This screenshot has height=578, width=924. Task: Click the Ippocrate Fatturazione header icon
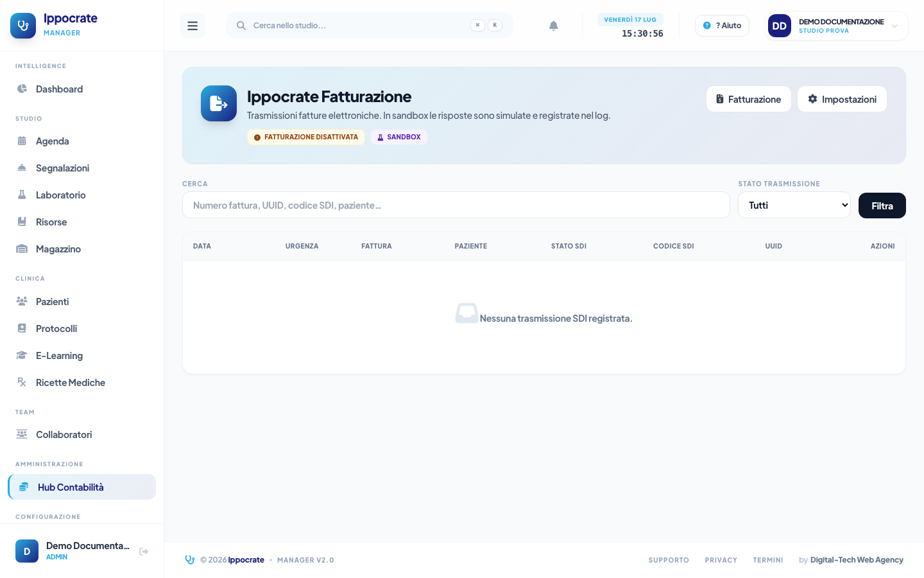pos(219,103)
